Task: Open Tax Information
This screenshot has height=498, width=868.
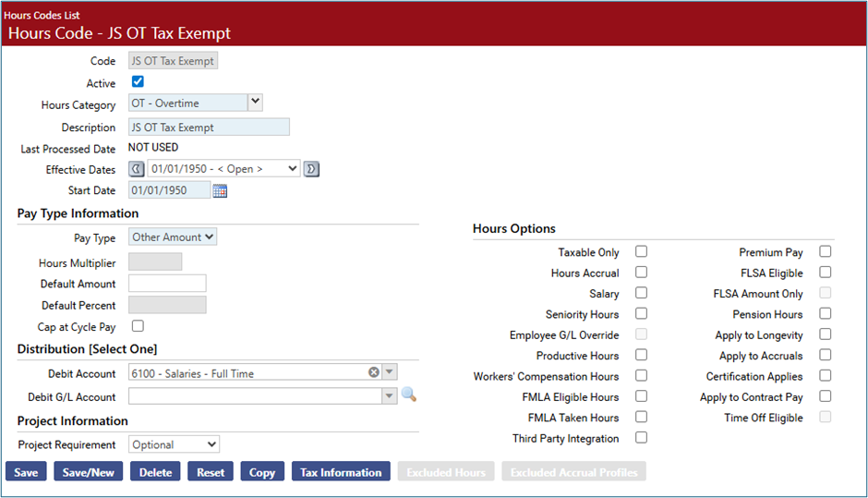Action: 341,472
